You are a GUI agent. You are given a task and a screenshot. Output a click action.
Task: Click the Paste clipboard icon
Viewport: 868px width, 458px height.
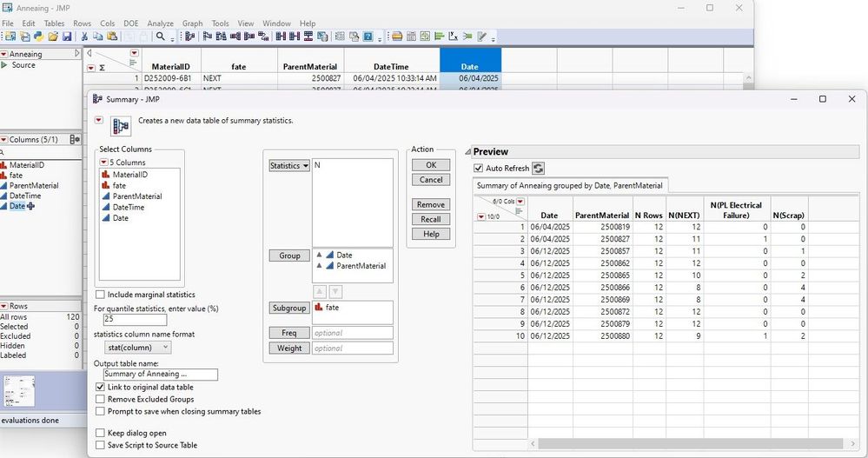112,37
